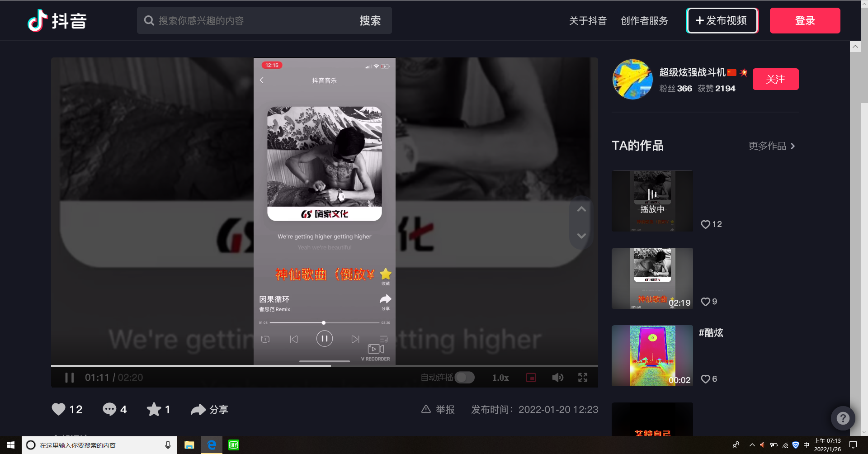Screen dimensions: 868x454
Task: Open the Wi-Fi network tray icon
Action: [x=785, y=445]
